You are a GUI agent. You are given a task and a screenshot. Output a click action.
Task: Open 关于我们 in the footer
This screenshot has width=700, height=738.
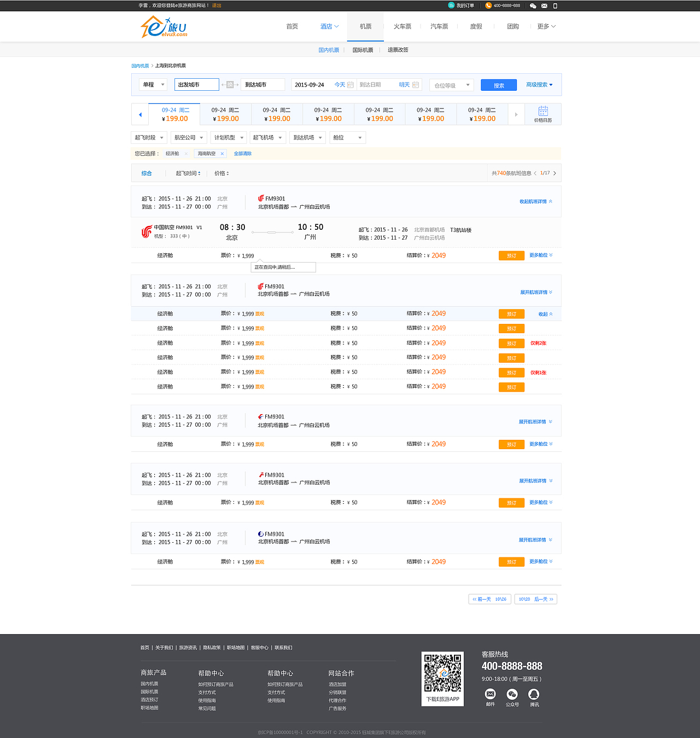pos(164,648)
